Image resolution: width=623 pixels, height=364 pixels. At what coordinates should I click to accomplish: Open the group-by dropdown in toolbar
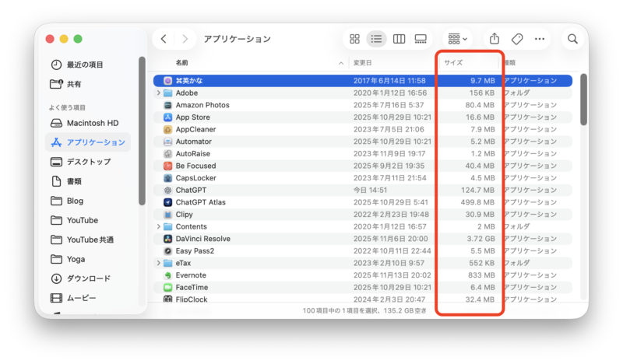pyautogui.click(x=457, y=39)
